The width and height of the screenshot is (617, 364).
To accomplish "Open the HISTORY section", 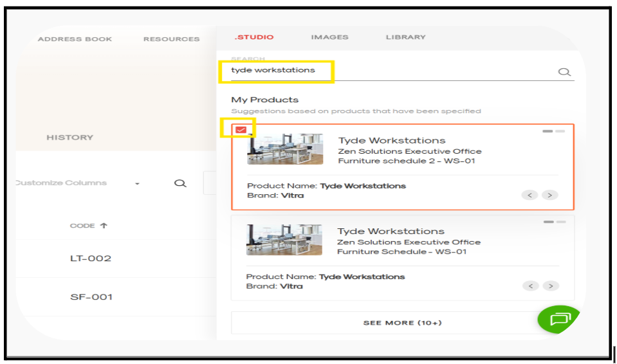I will (69, 138).
